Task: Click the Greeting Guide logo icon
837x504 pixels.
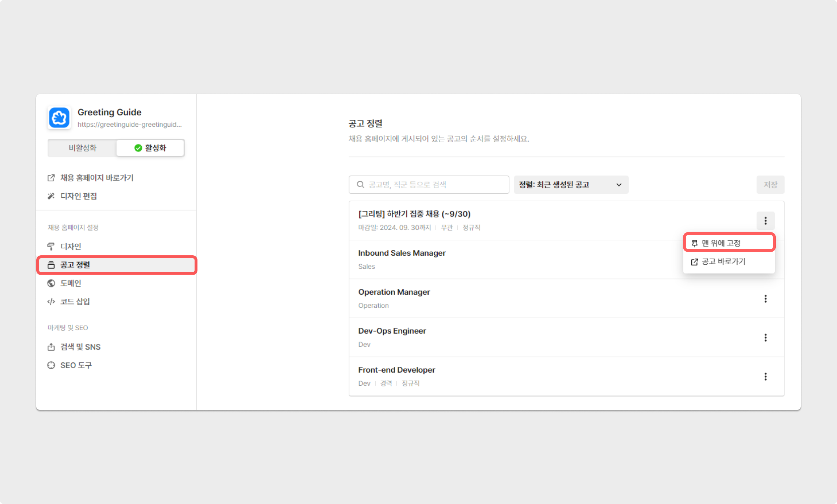Action: (x=59, y=118)
